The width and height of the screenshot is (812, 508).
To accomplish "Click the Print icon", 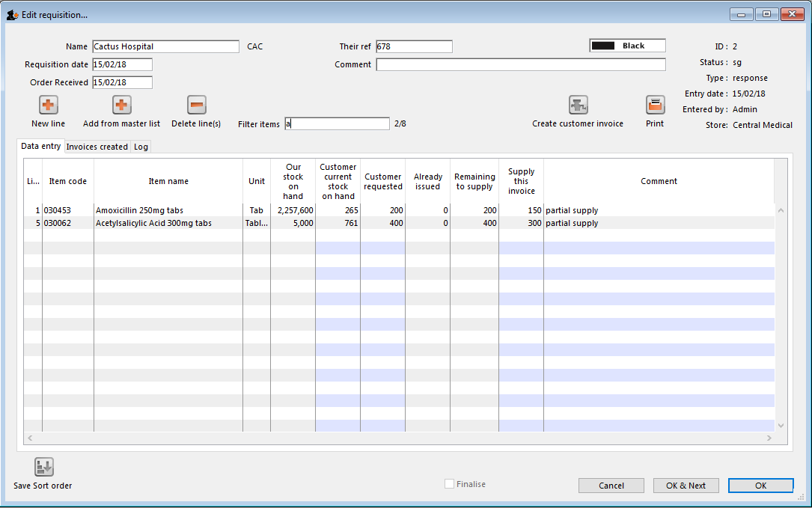I will (655, 105).
